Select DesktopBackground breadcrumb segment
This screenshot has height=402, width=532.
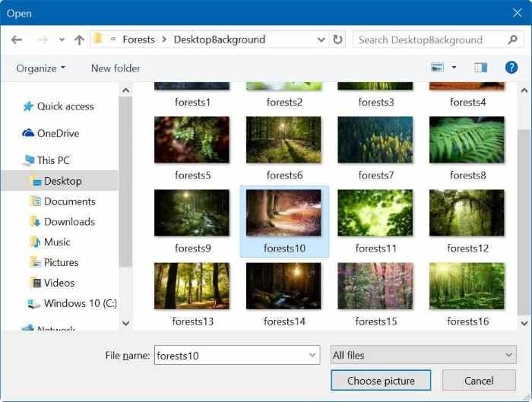pyautogui.click(x=219, y=40)
